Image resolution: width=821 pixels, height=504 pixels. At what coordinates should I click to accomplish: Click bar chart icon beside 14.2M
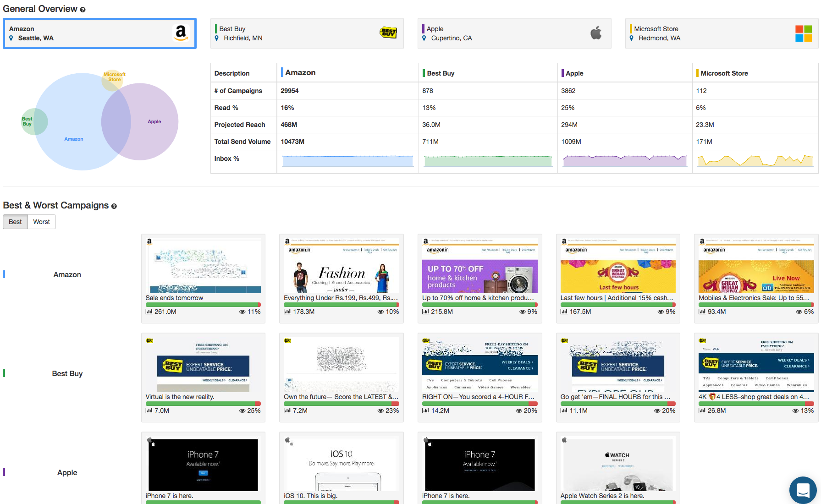(x=426, y=411)
